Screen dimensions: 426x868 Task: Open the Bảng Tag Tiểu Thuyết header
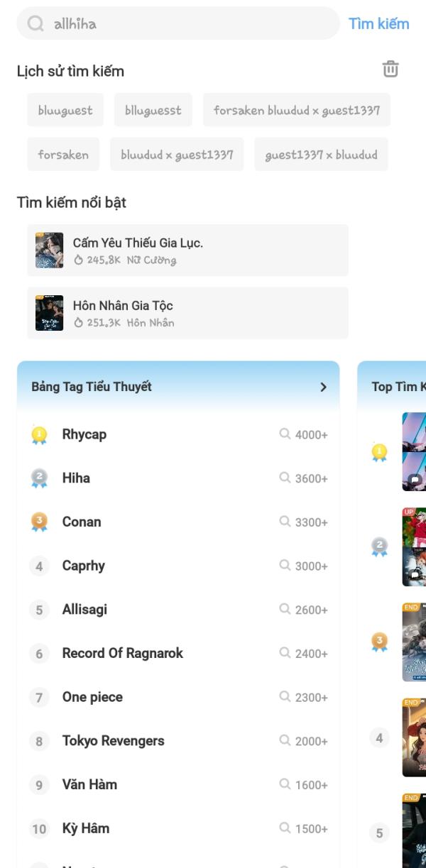click(x=92, y=388)
